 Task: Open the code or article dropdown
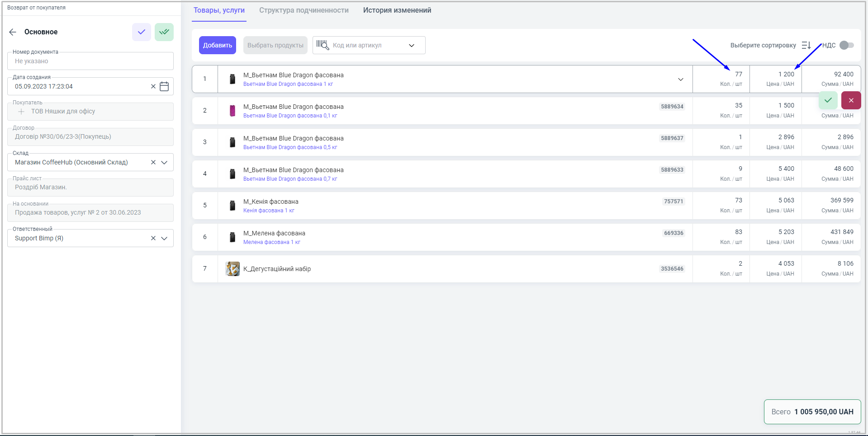412,45
